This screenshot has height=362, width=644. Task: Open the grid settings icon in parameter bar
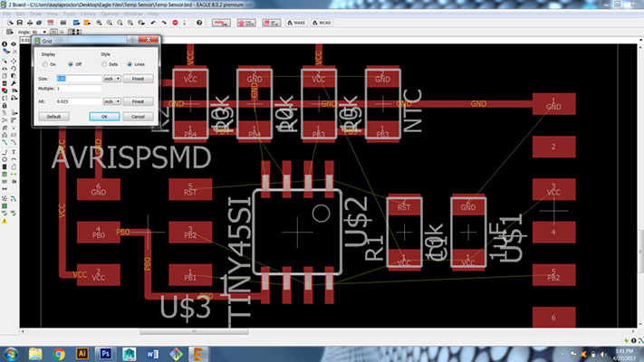(9, 32)
